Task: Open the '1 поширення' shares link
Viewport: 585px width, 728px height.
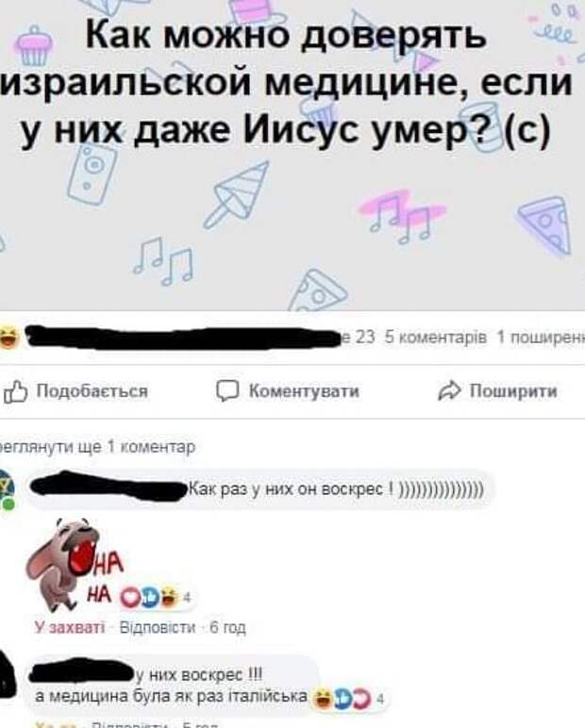Action: click(x=541, y=337)
